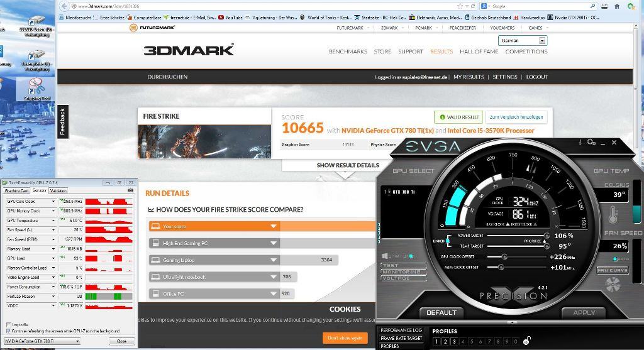644x350 pixels.
Task: Open EVGA Precision settings gear icon
Action: pyautogui.click(x=591, y=142)
